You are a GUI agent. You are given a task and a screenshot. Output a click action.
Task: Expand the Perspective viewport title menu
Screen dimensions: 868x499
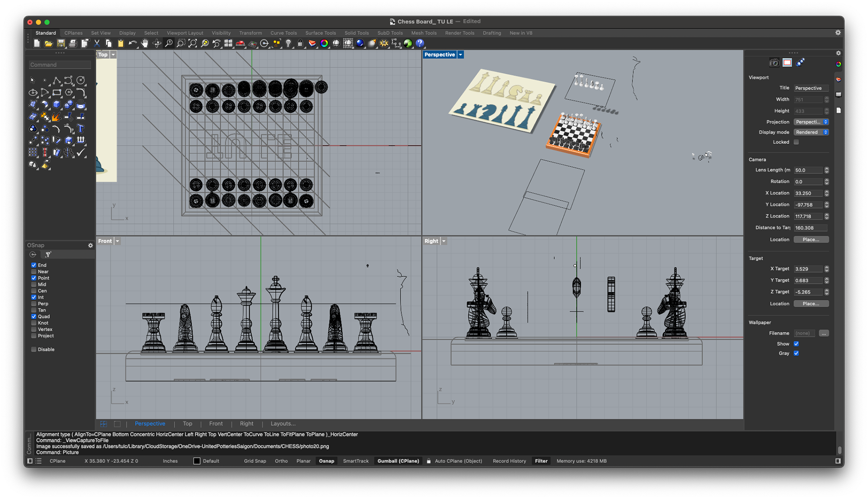(461, 55)
